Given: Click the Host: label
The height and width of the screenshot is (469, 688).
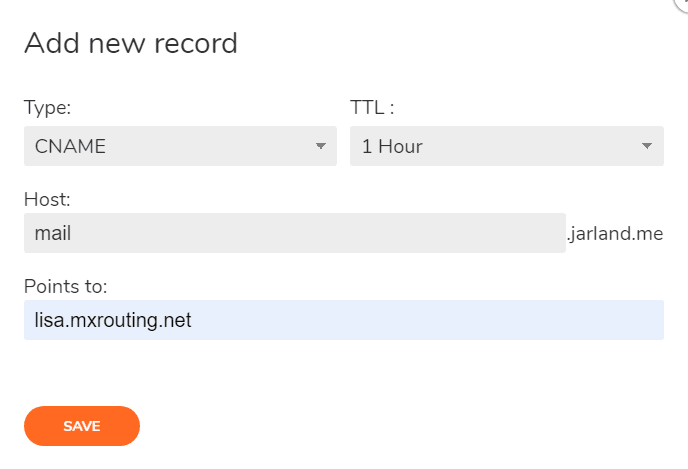Looking at the screenshot, I should (x=46, y=200).
